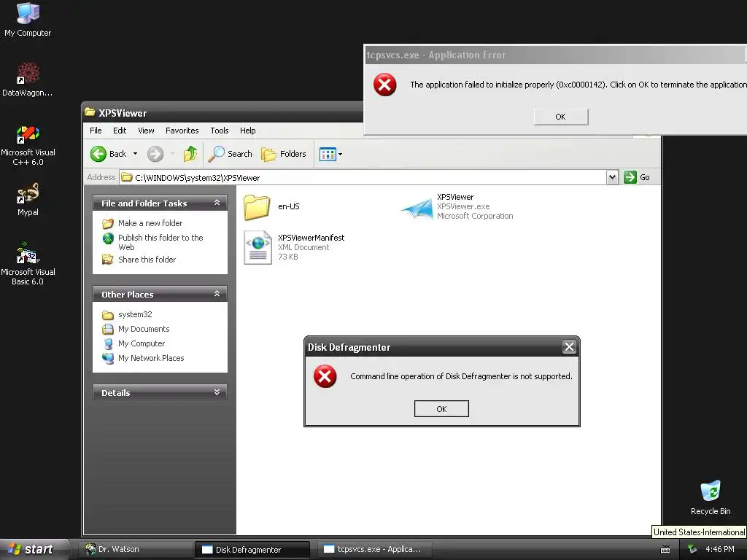The width and height of the screenshot is (747, 560).
Task: Click Make a new folder
Action: (150, 223)
